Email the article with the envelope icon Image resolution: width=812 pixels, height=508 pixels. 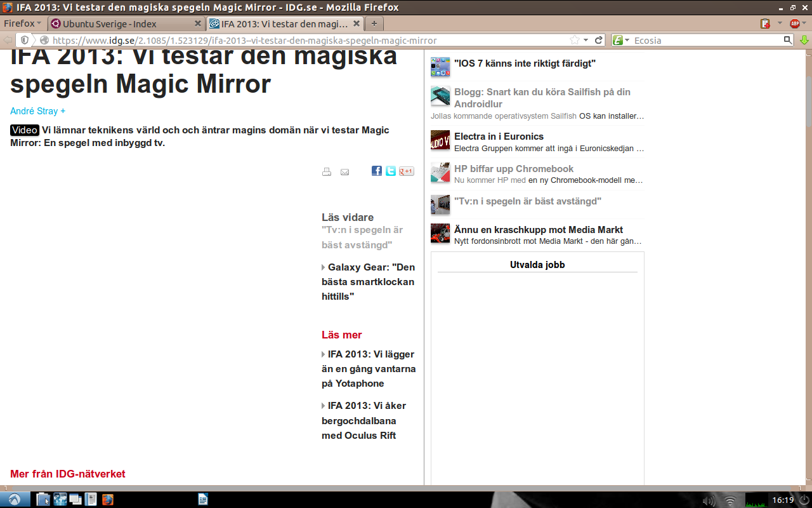(x=345, y=171)
